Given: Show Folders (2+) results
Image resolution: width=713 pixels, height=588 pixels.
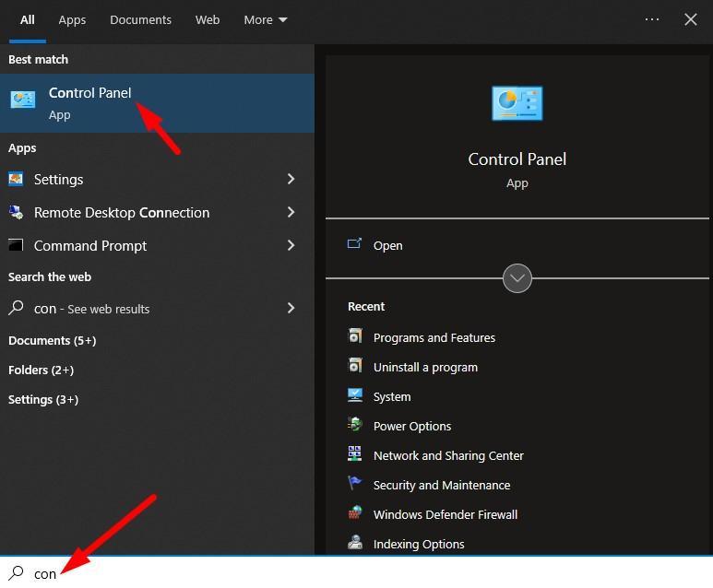Looking at the screenshot, I should click(41, 370).
